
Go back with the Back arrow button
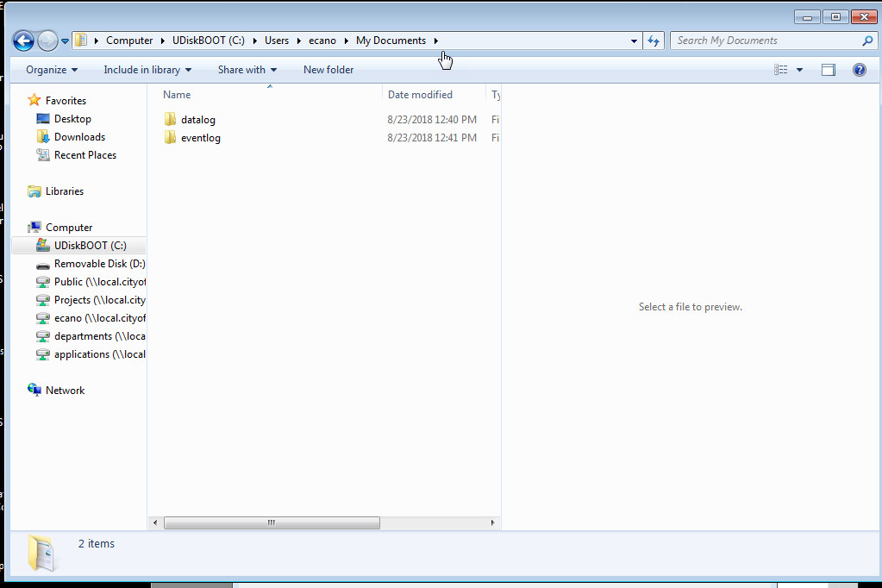[23, 41]
